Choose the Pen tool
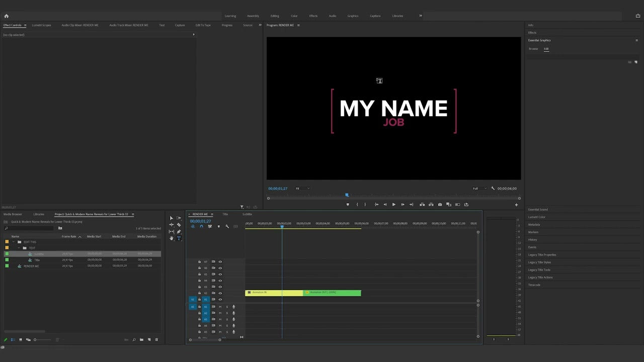This screenshot has width=644, height=362. [x=179, y=231]
